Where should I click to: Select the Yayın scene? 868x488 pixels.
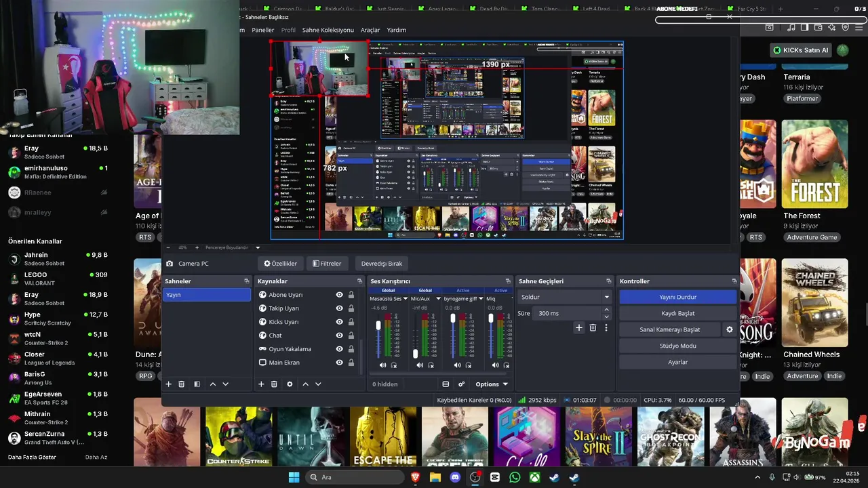click(x=207, y=295)
